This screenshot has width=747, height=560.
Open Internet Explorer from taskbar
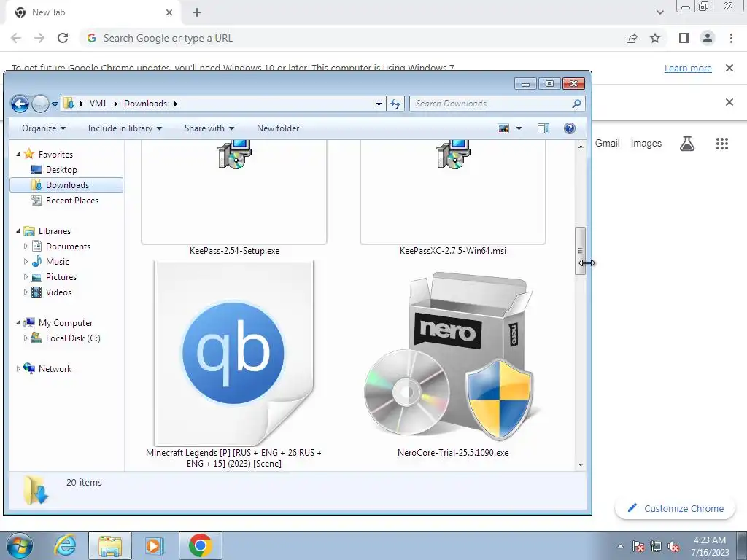point(65,545)
